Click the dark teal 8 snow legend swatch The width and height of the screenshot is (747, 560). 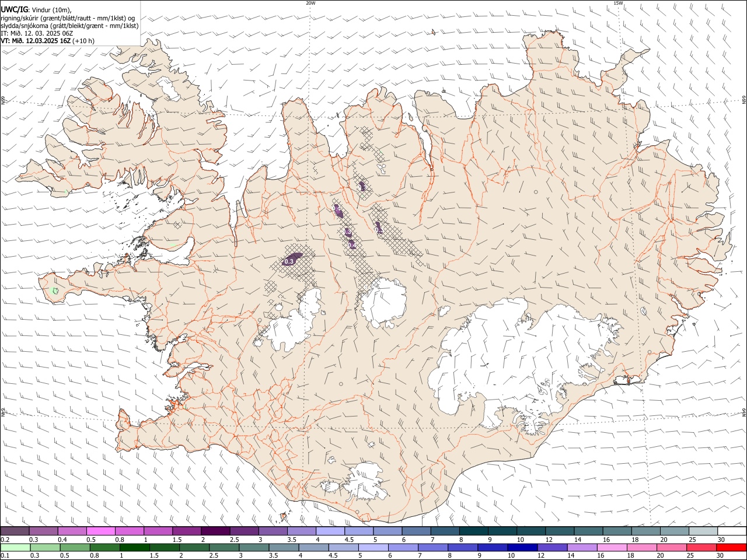[474, 531]
